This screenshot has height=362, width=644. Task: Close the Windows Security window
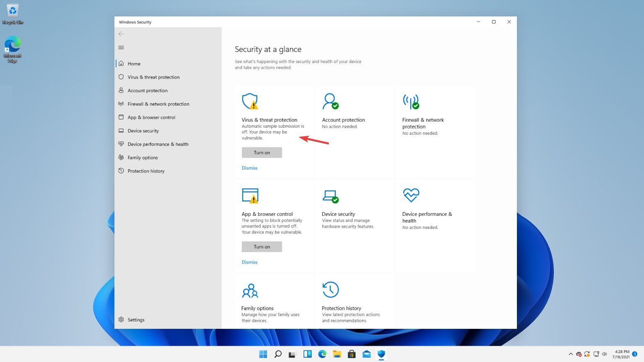(509, 22)
